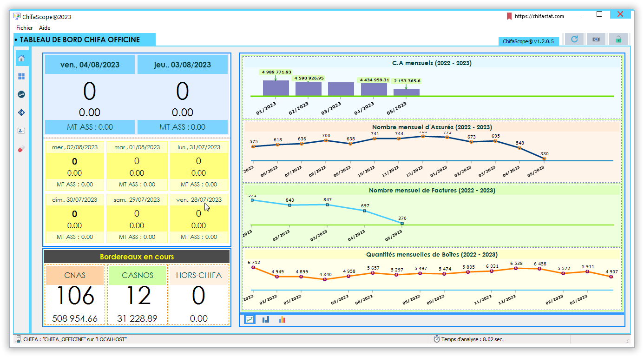Open the Aide menu
The image size is (644, 357).
pos(45,28)
